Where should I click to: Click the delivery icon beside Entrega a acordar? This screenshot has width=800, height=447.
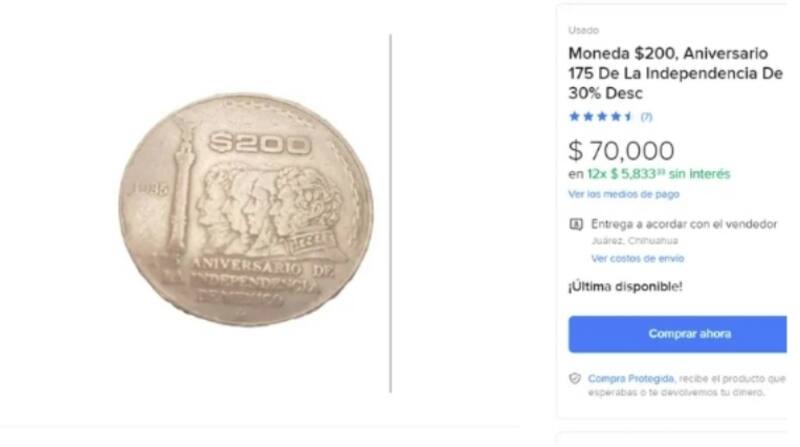point(575,225)
